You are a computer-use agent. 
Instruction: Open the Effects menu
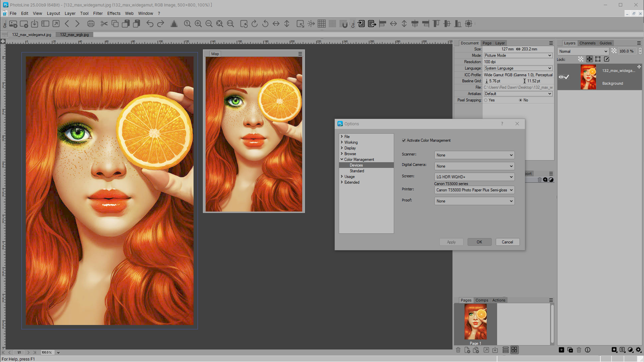pyautogui.click(x=114, y=14)
